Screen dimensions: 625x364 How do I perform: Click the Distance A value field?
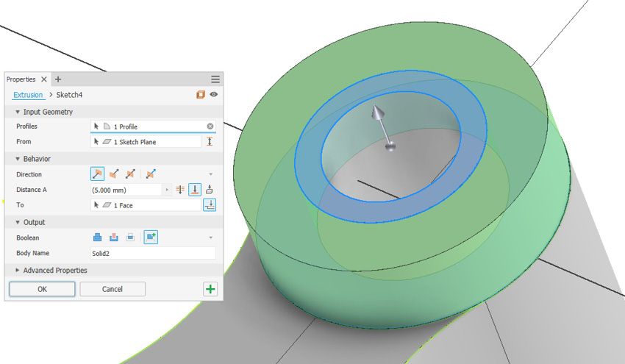tap(126, 190)
